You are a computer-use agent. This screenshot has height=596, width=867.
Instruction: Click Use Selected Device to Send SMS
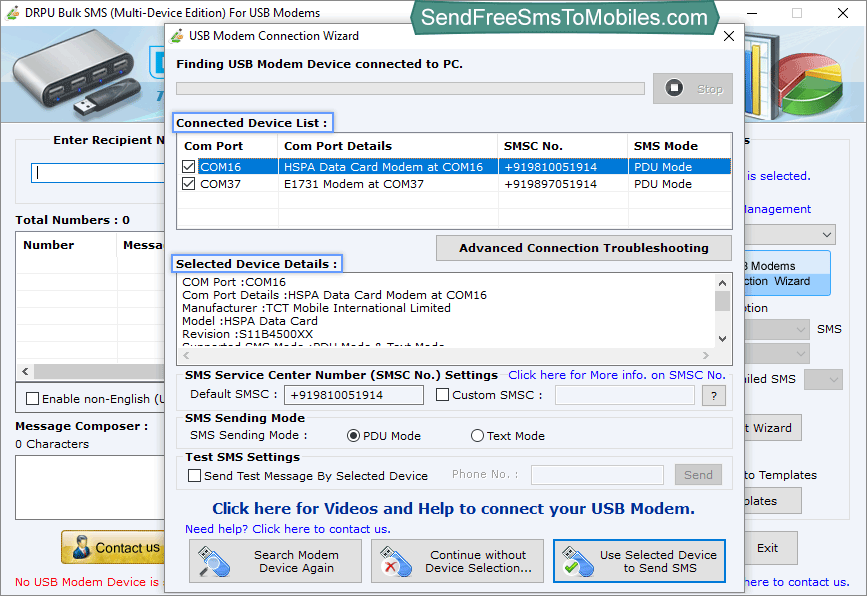[x=639, y=561]
